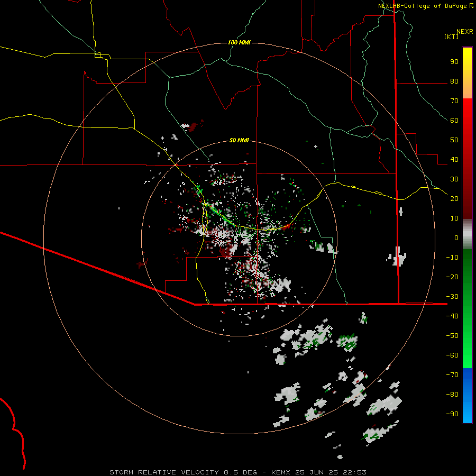Click the 20 value on the velocity scale
The image size is (476, 476).
(x=454, y=198)
